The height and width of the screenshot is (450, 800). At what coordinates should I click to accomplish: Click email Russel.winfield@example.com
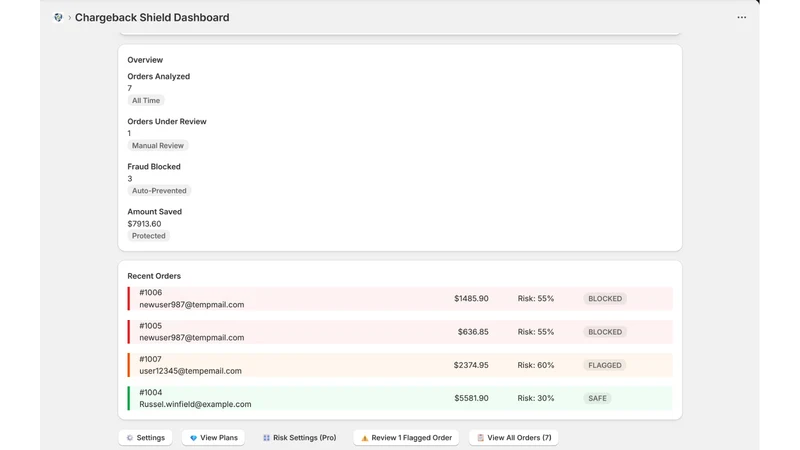pyautogui.click(x=195, y=404)
